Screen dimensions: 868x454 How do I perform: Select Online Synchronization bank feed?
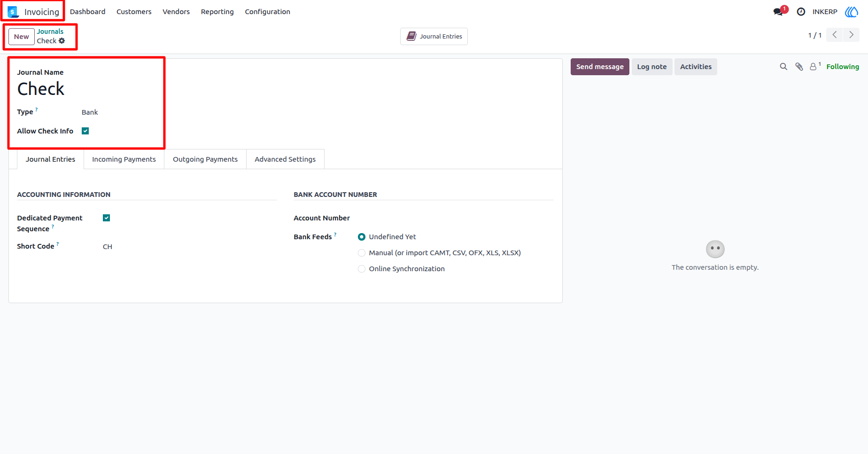click(362, 269)
